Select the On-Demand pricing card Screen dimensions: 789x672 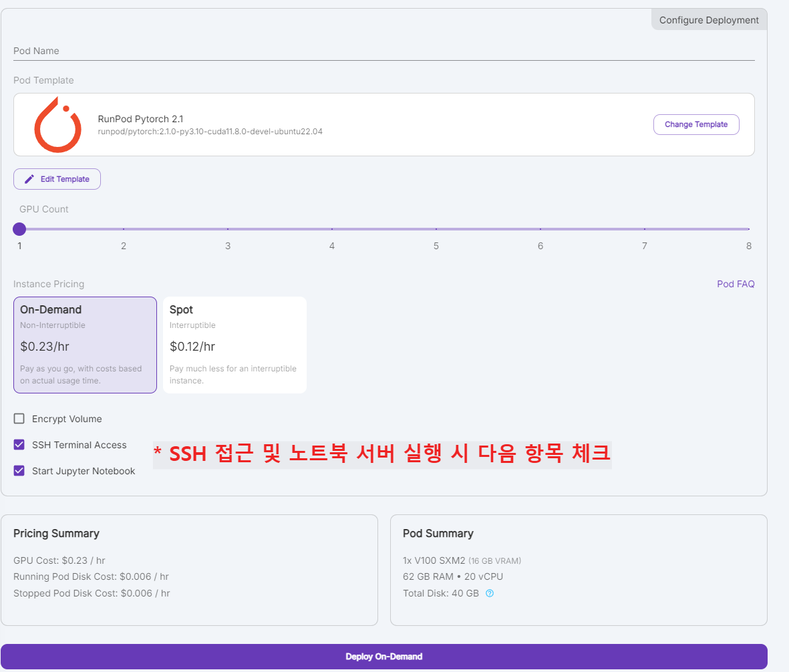click(85, 345)
